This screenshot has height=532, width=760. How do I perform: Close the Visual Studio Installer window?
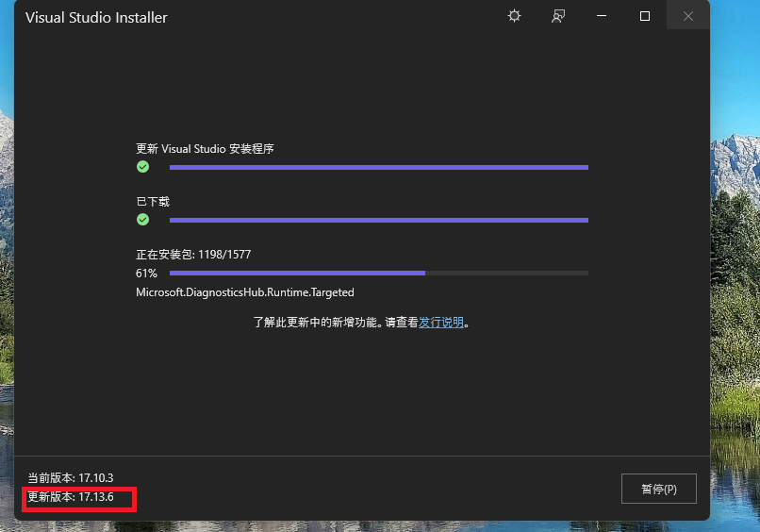click(688, 16)
